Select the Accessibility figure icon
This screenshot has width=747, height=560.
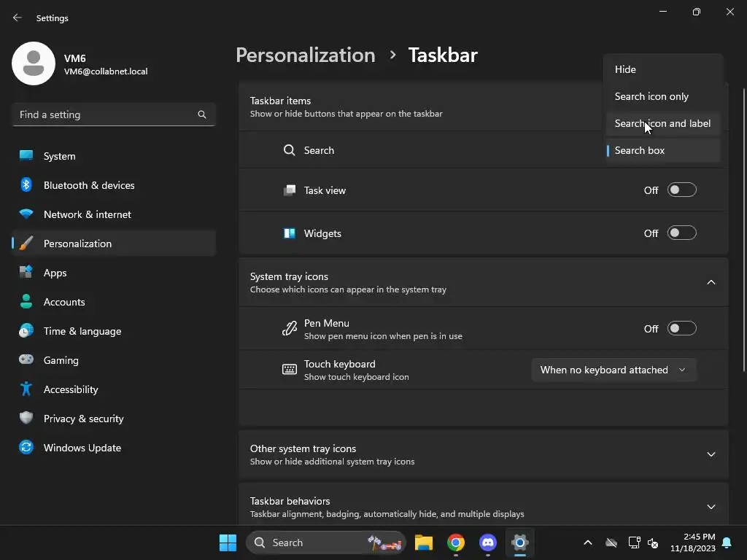click(x=26, y=389)
